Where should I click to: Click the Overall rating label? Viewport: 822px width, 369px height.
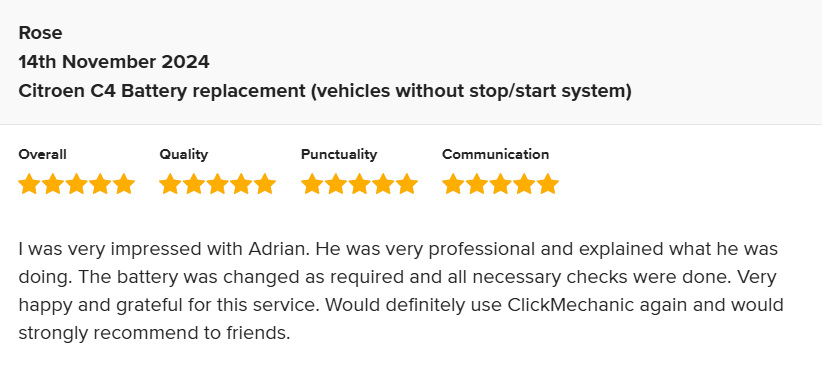(x=42, y=155)
